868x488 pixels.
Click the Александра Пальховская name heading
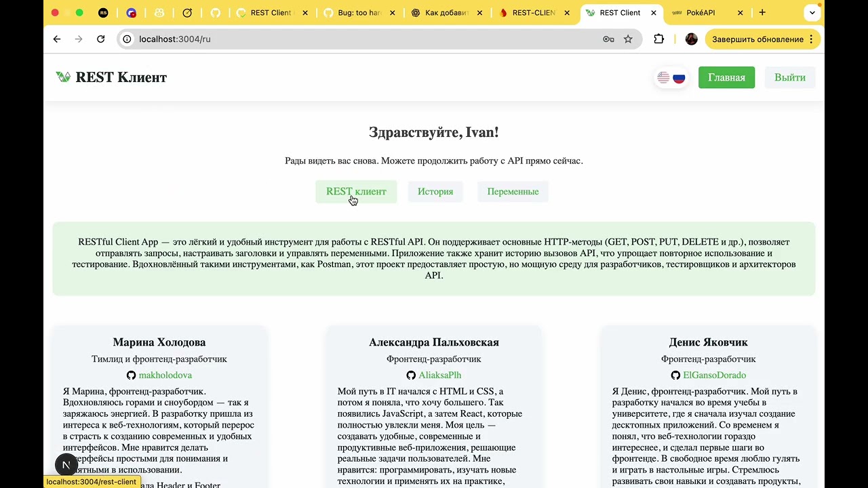[x=434, y=342]
